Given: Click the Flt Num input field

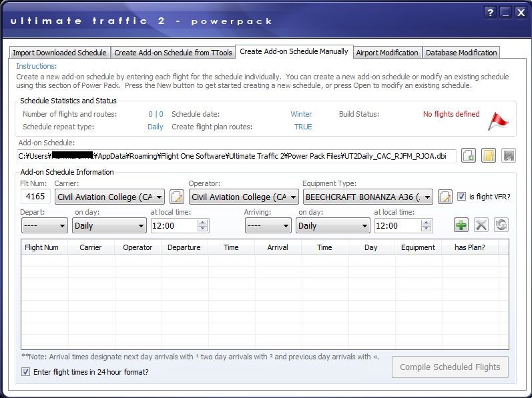Looking at the screenshot, I should tap(35, 197).
